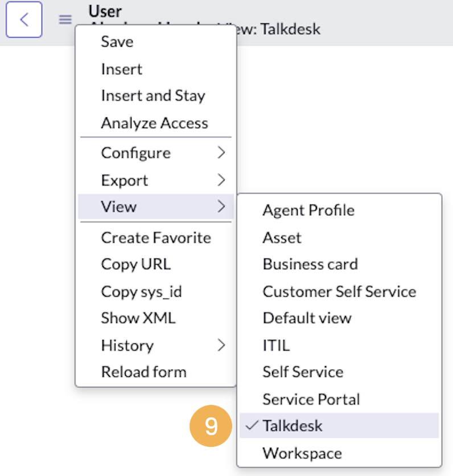Select Default view

tap(339, 318)
